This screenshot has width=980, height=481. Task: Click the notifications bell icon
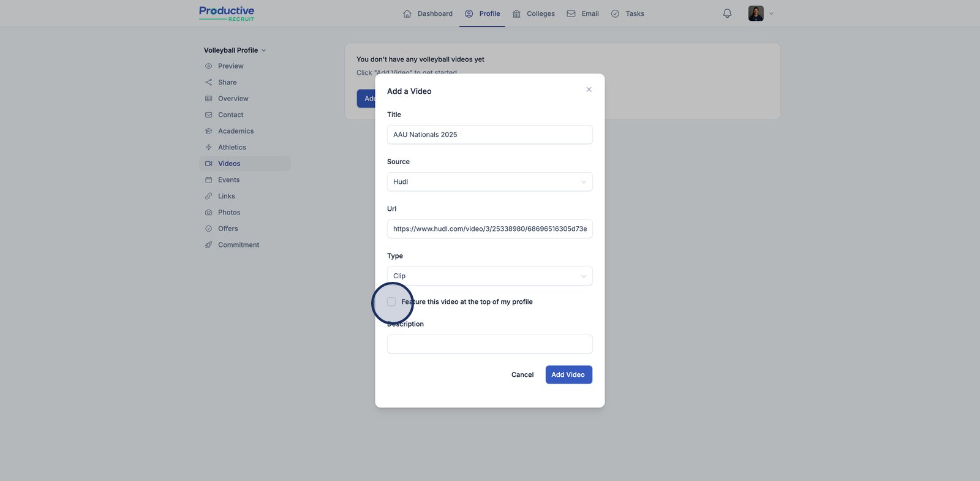pyautogui.click(x=727, y=13)
